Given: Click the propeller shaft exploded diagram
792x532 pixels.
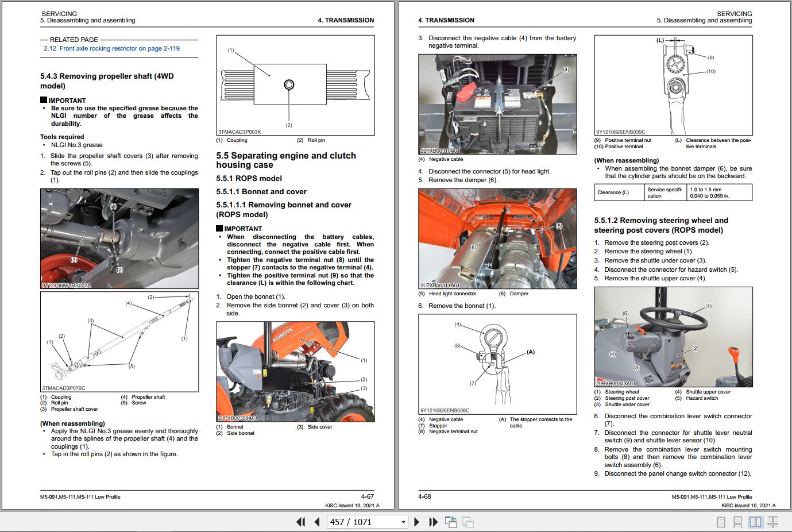Looking at the screenshot, I should (119, 341).
